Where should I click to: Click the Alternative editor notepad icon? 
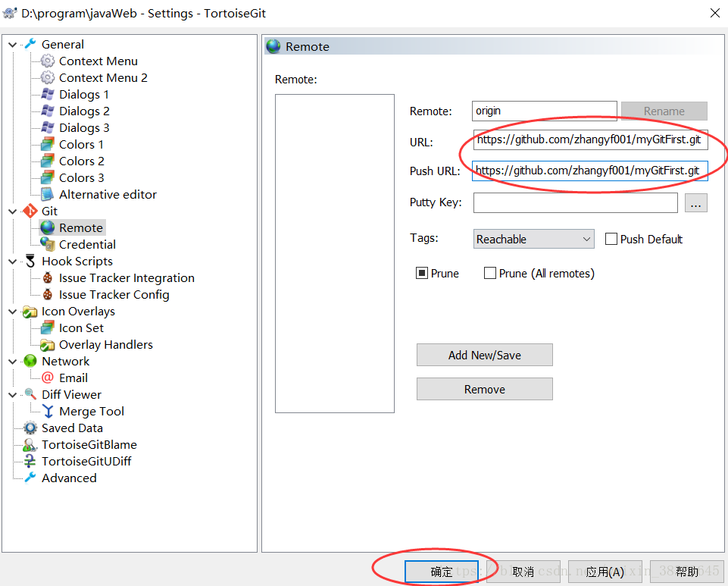[48, 194]
